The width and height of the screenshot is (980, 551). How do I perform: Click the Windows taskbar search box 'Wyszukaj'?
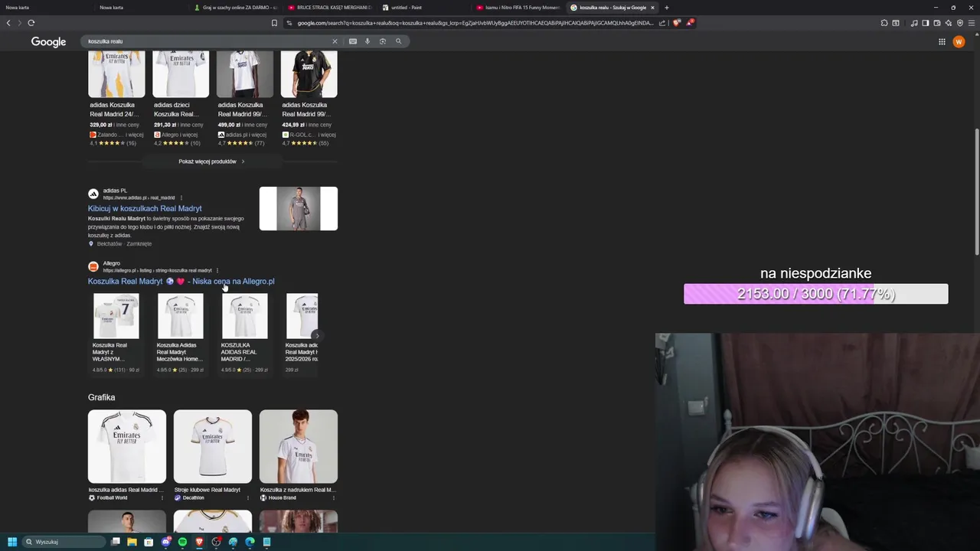click(x=64, y=542)
